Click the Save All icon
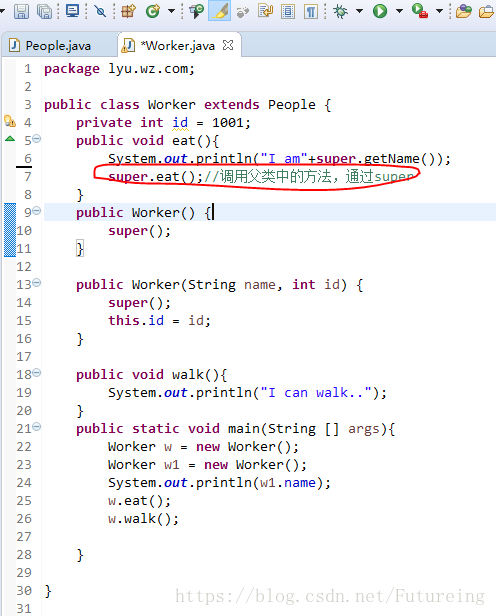Screen dimensions: 496x616 tap(44, 11)
